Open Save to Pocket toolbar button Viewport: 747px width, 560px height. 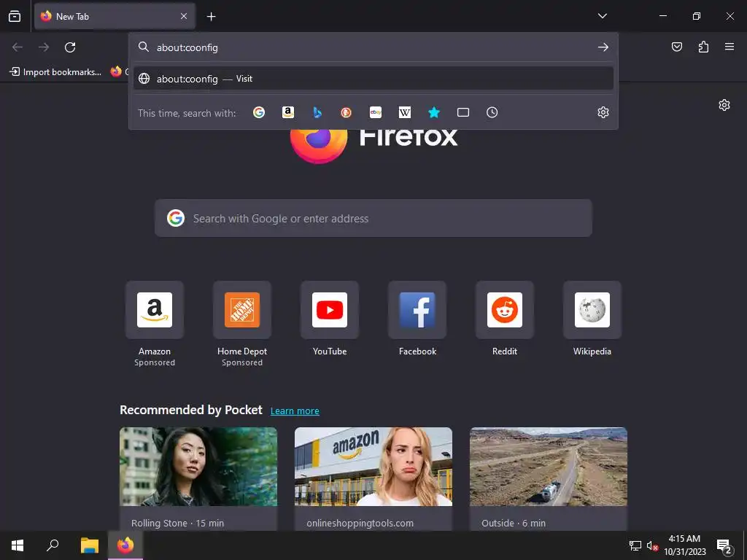[676, 47]
